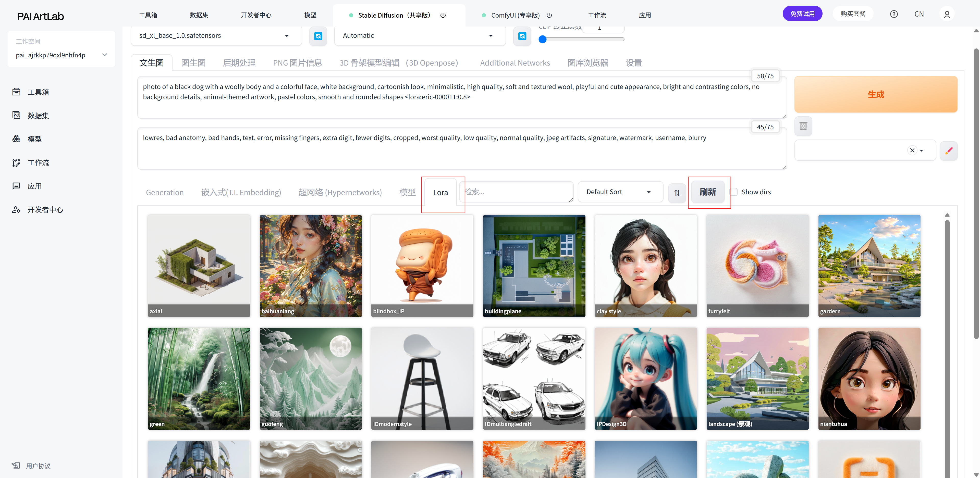Image resolution: width=980 pixels, height=478 pixels.
Task: Click the trash icon to clear prompt
Action: (x=803, y=126)
